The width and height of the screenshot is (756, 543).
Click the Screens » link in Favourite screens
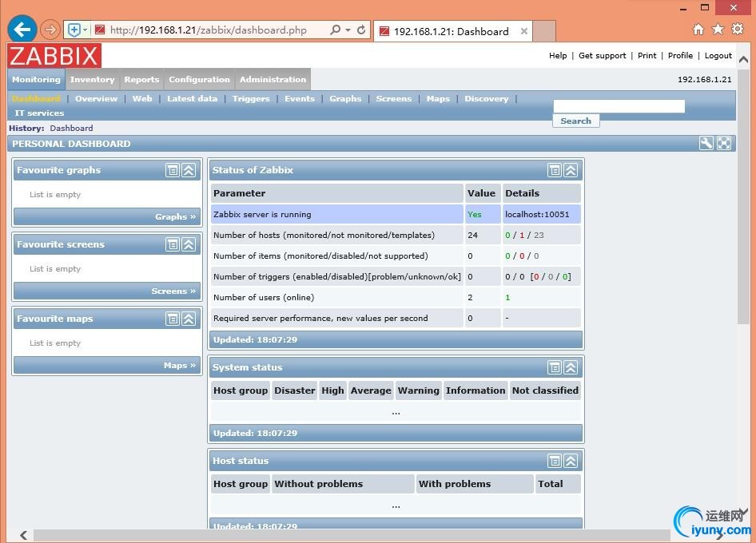[x=173, y=291]
